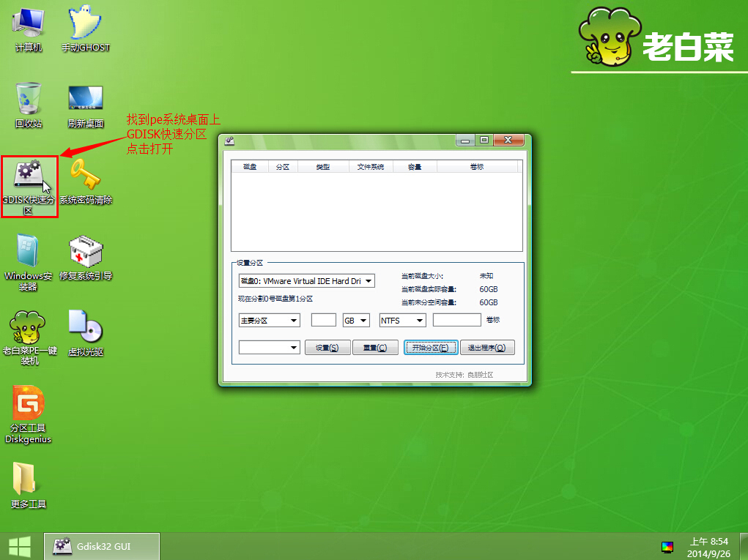Click the 文件系统 column header

(371, 167)
